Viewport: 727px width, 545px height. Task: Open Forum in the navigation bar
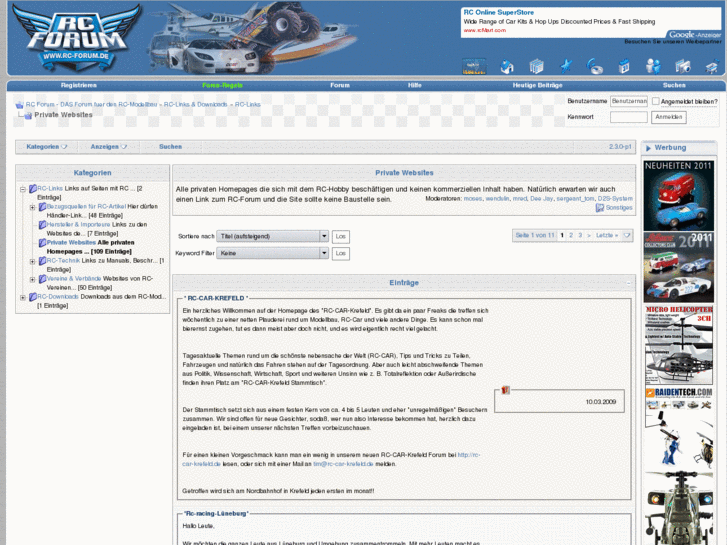pos(340,85)
